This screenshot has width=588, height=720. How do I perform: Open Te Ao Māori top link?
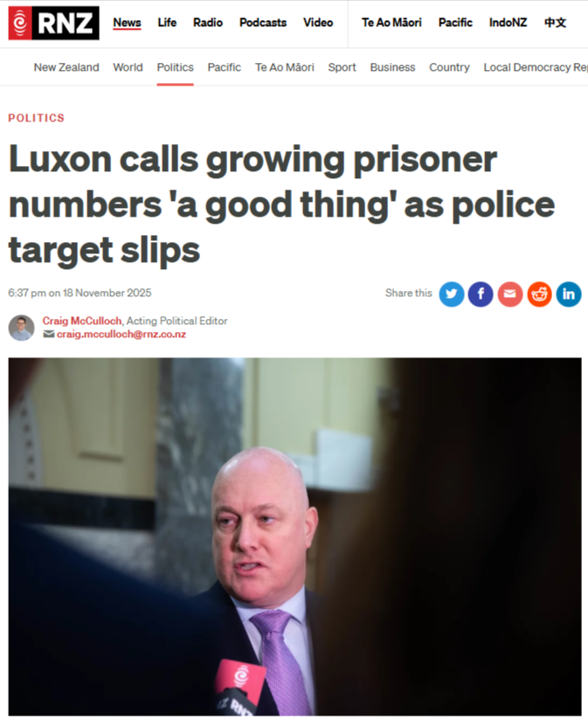pos(391,23)
